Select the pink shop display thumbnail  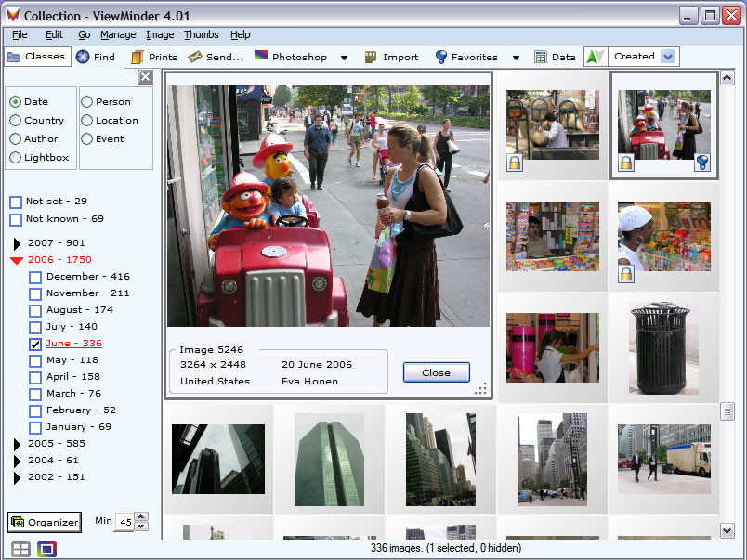[x=553, y=347]
